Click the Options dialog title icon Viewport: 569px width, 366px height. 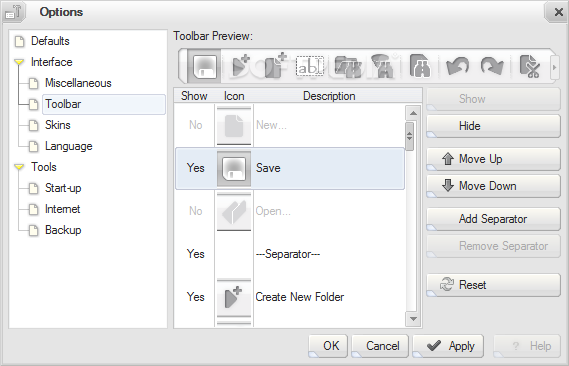tap(14, 12)
